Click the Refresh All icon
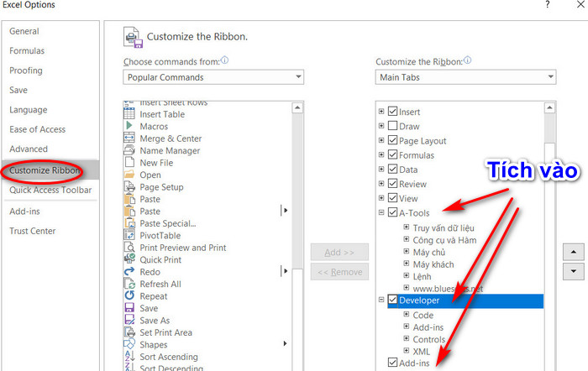 pyautogui.click(x=129, y=284)
